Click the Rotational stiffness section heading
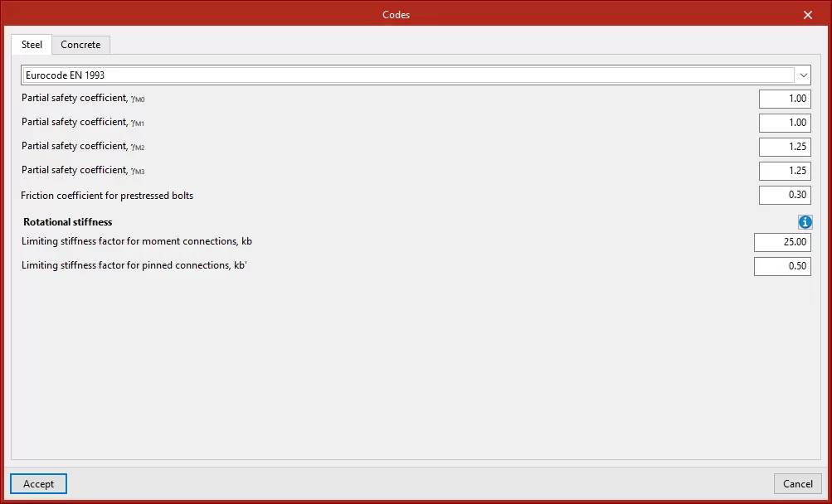Image resolution: width=832 pixels, height=504 pixels. click(68, 222)
